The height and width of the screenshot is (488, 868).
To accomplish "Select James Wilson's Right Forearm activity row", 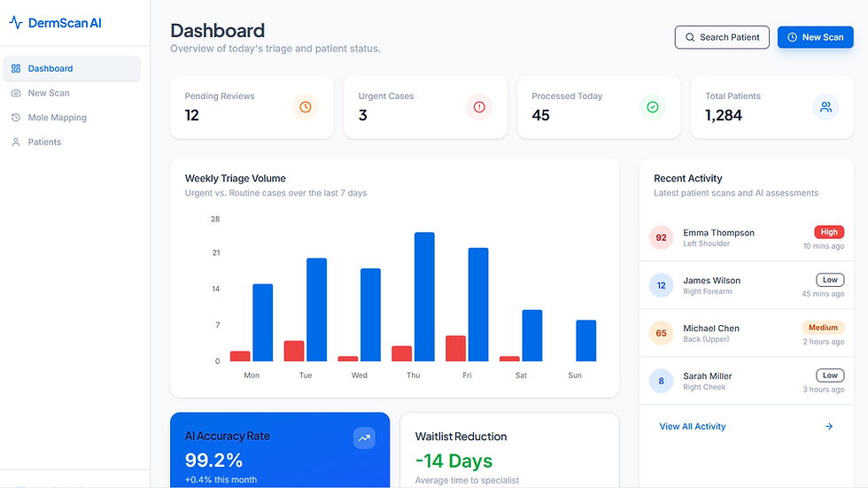I will (x=746, y=285).
